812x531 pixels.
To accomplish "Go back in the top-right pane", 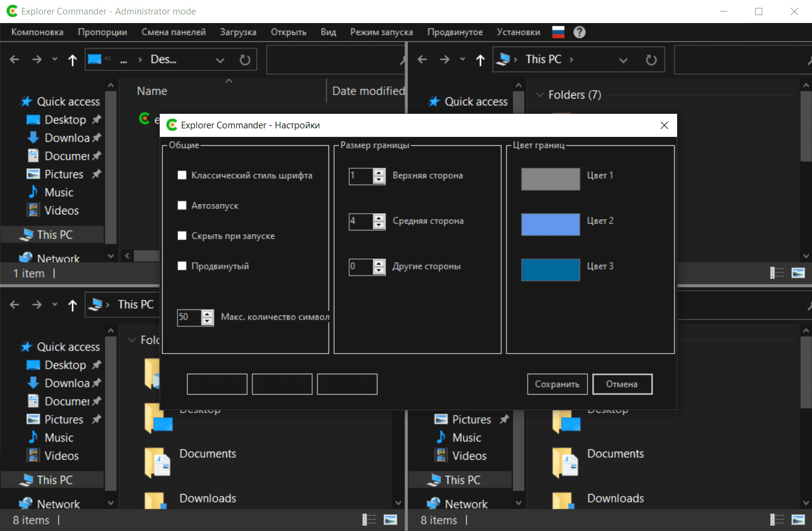I will coord(423,59).
